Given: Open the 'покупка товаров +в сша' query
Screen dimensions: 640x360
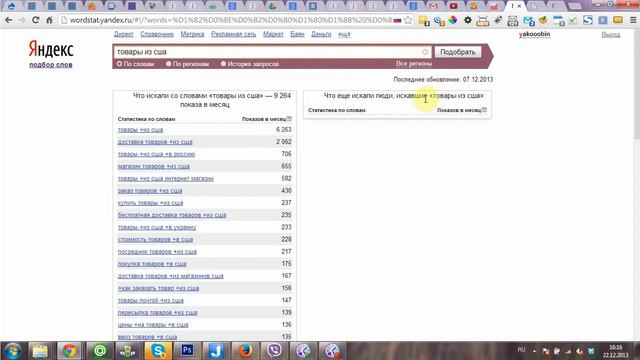Looking at the screenshot, I should click(x=152, y=264).
